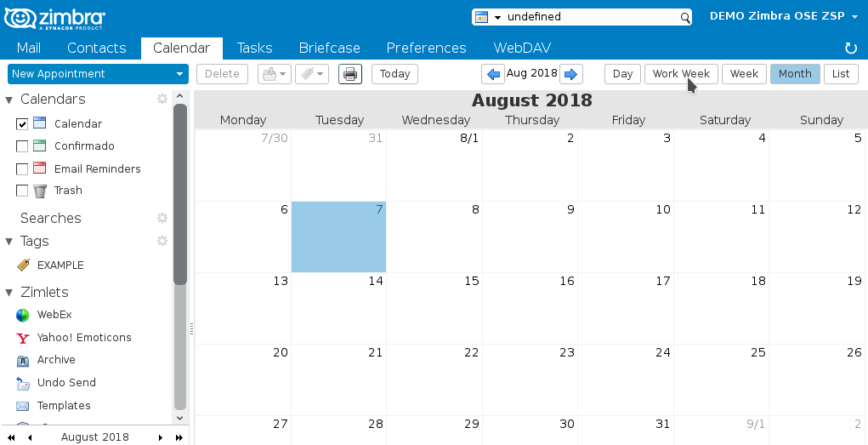Switch to the Mail tab
This screenshot has width=868, height=445.
[29, 48]
